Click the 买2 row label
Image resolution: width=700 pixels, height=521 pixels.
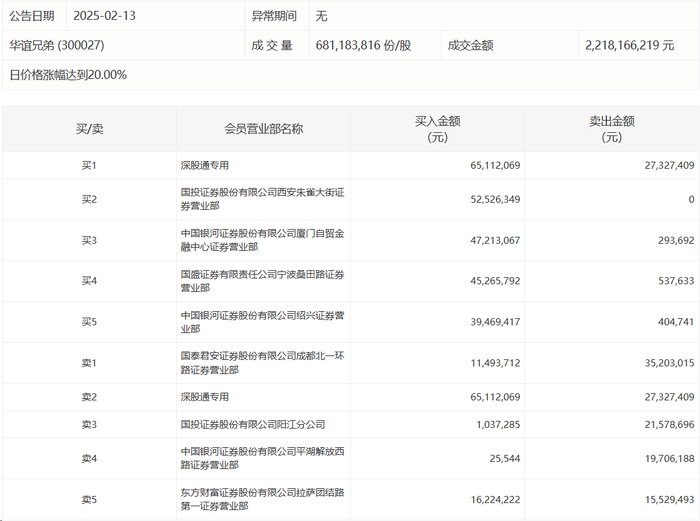click(89, 199)
